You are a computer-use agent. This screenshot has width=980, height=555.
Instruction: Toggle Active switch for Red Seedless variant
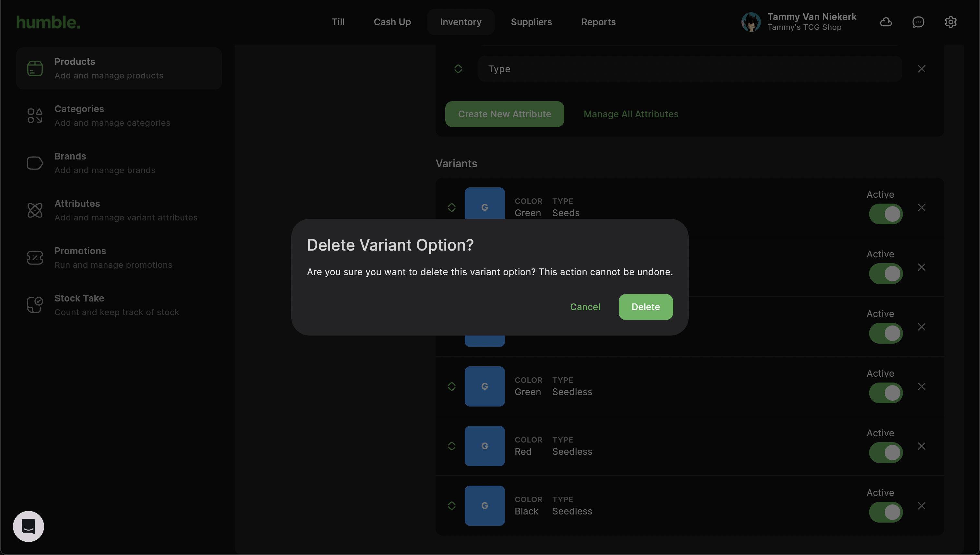point(885,453)
